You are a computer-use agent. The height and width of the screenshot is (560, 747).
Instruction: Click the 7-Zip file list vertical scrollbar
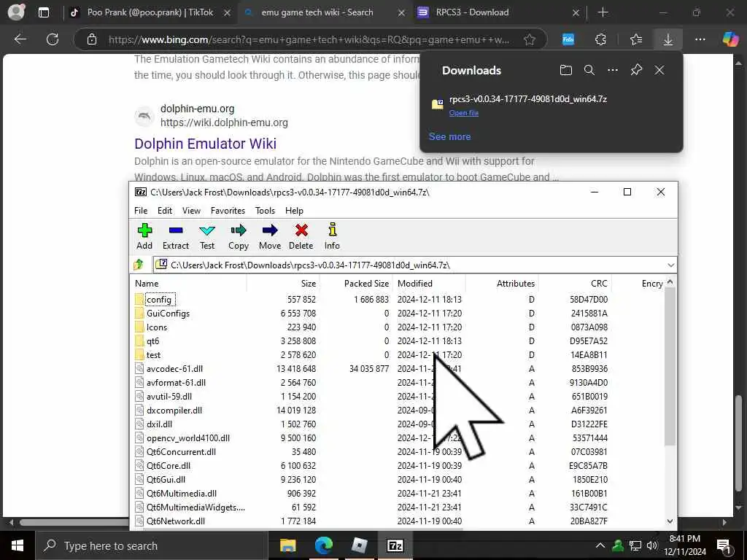click(x=670, y=367)
